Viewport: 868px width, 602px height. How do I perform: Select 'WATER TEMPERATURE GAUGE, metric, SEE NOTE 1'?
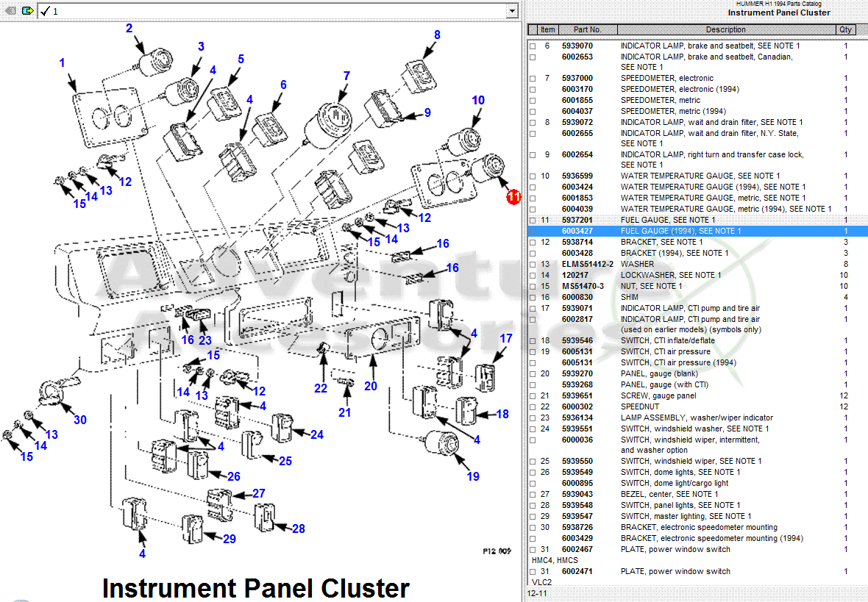(713, 198)
